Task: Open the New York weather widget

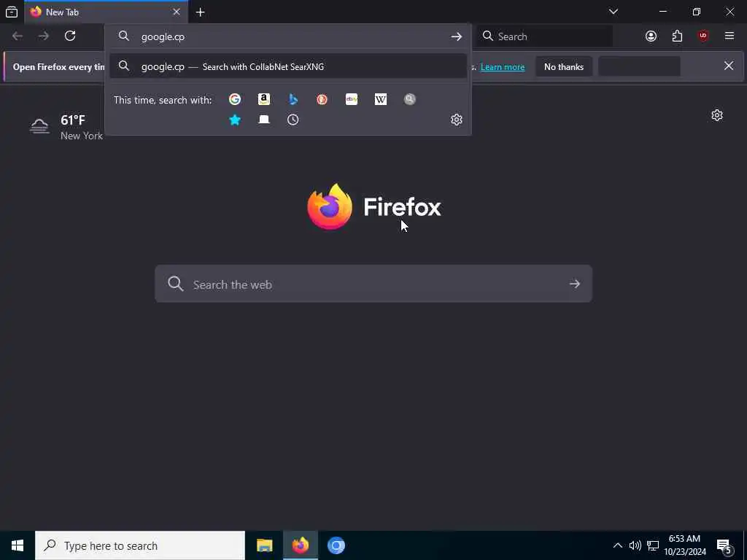Action: [66, 127]
